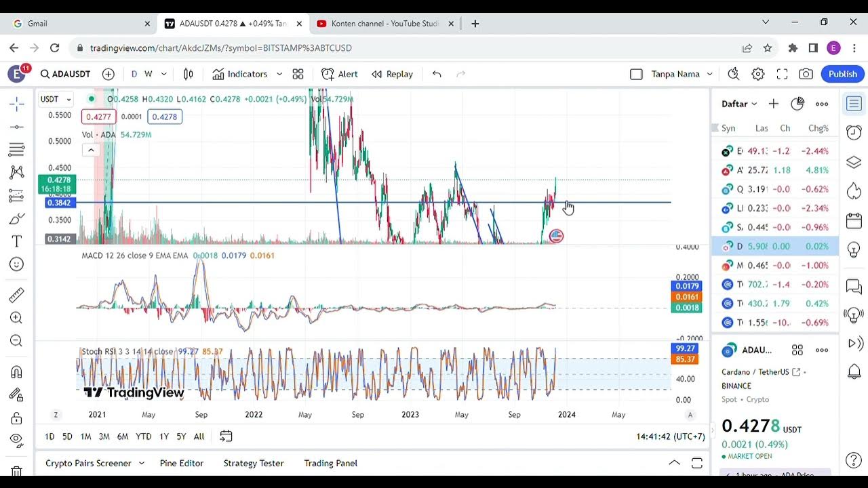Open chart settings gear icon
The height and width of the screenshot is (488, 868).
click(x=758, y=74)
